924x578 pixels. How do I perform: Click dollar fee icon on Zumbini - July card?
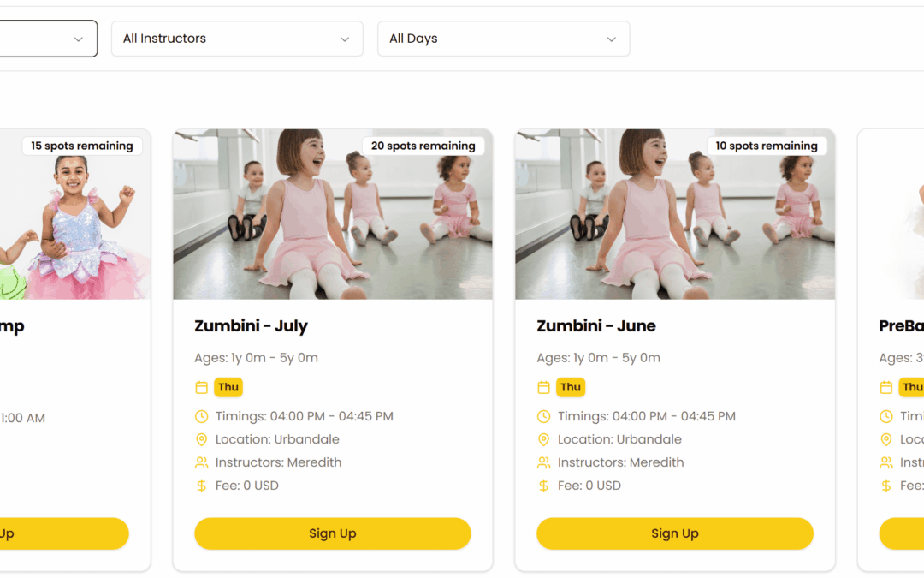(202, 486)
